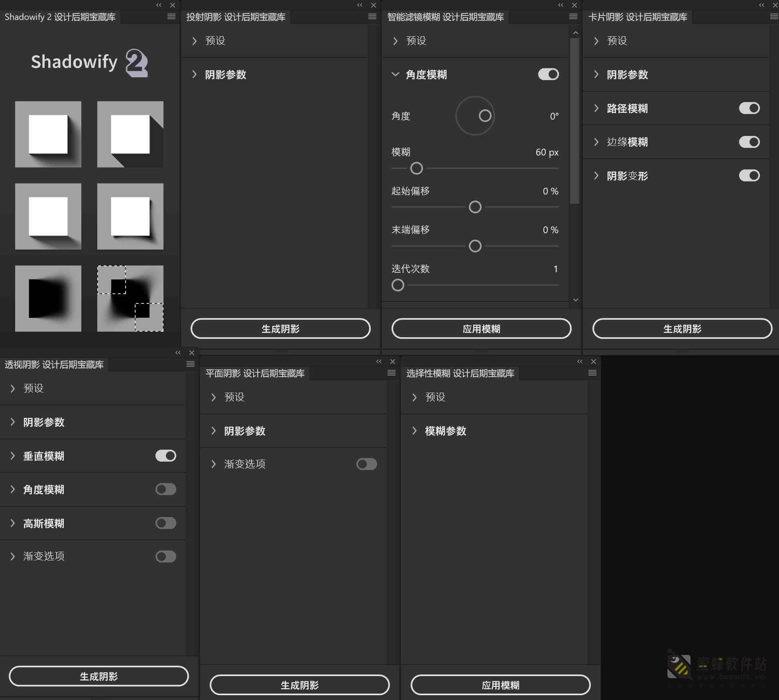The height and width of the screenshot is (700, 779).
Task: Collapse the 透视阴影 panel with double arrows
Action: (x=178, y=353)
